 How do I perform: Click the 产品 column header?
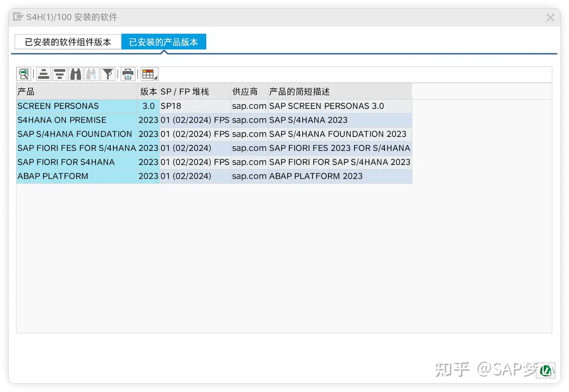[77, 92]
